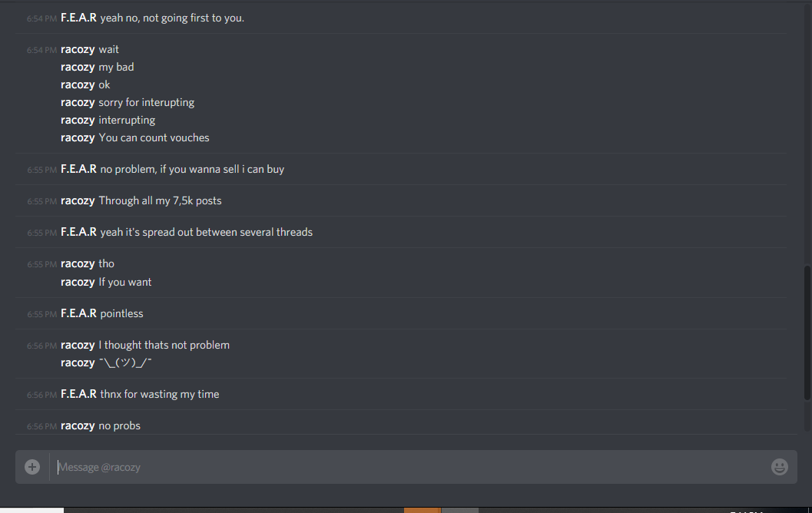Click gray taskbar item beside the orange one
Viewport: 812px width, 513px height.
tap(460, 511)
